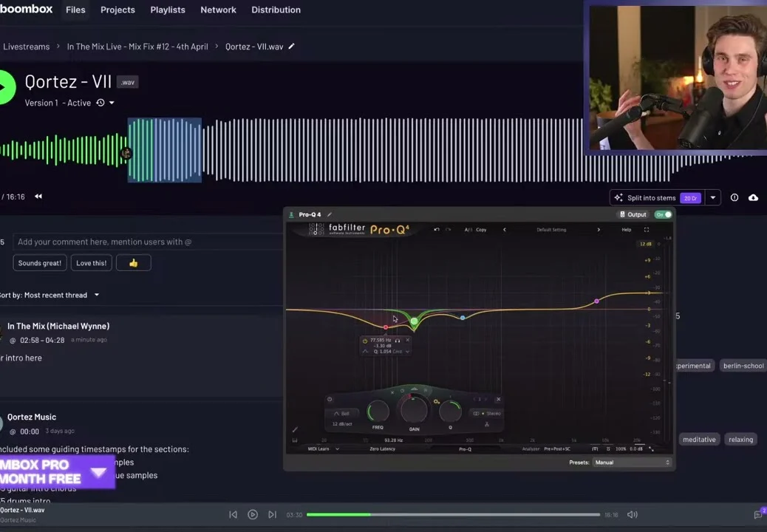Open the Stereo placement dropdown
The width and height of the screenshot is (767, 532).
click(487, 413)
